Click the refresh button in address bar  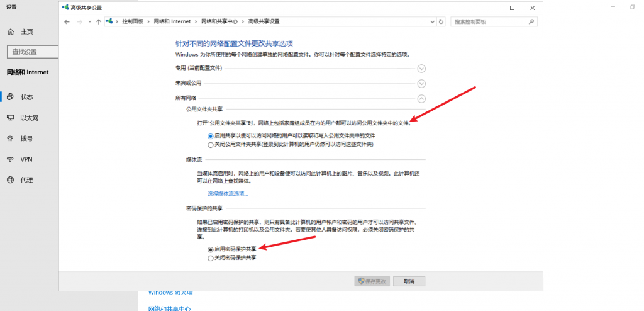[x=441, y=21]
